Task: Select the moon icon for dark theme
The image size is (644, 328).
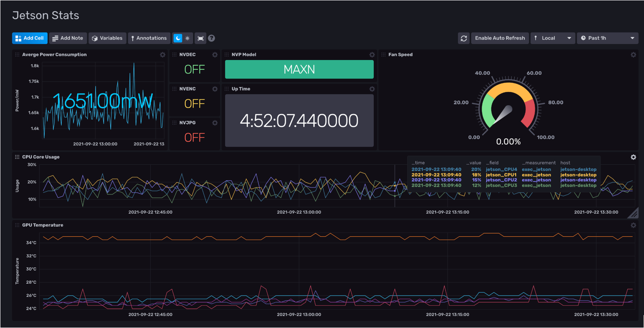Action: point(179,38)
